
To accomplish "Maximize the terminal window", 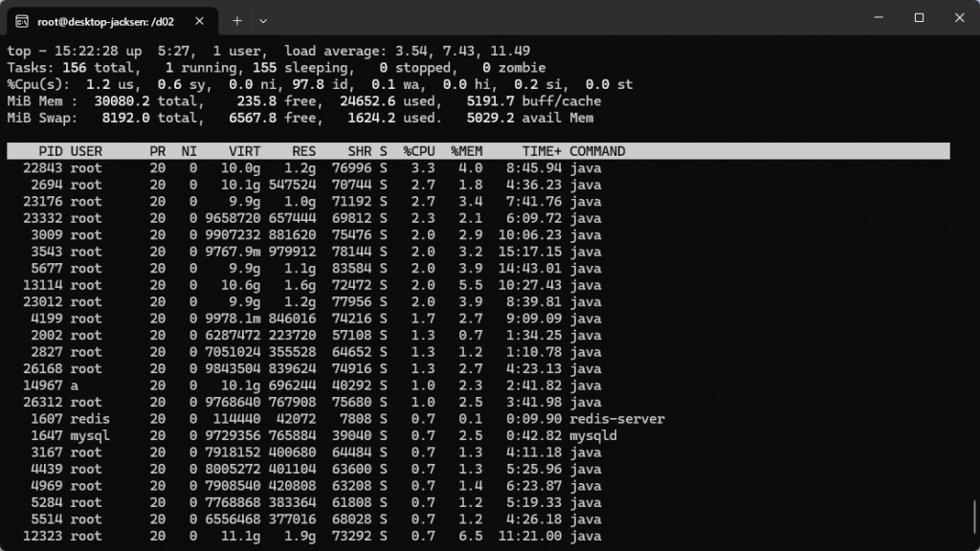I will coord(919,18).
